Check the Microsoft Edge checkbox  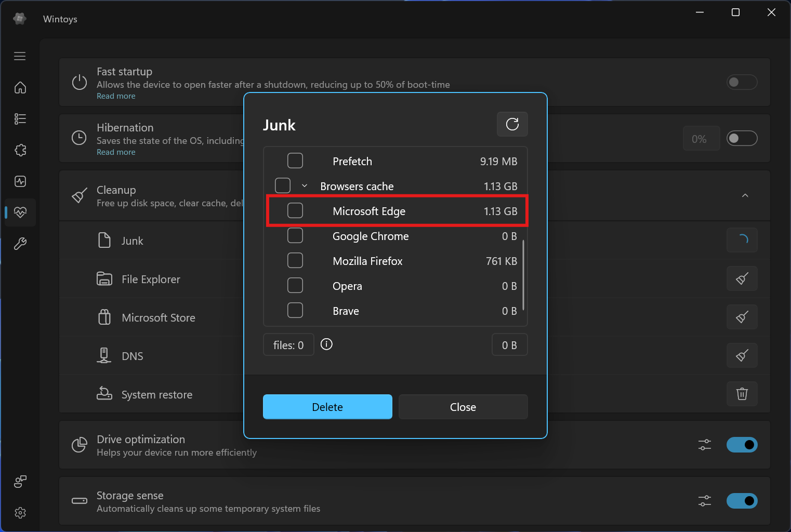[295, 211]
